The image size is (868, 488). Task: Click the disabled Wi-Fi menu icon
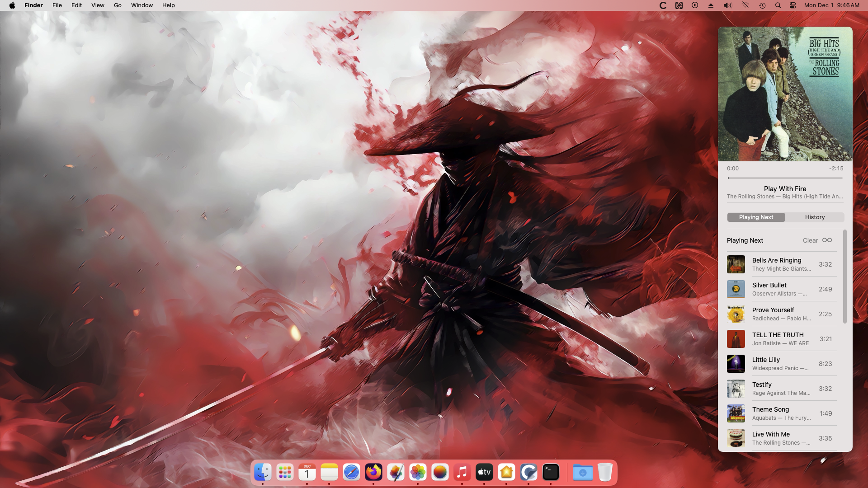(745, 5)
